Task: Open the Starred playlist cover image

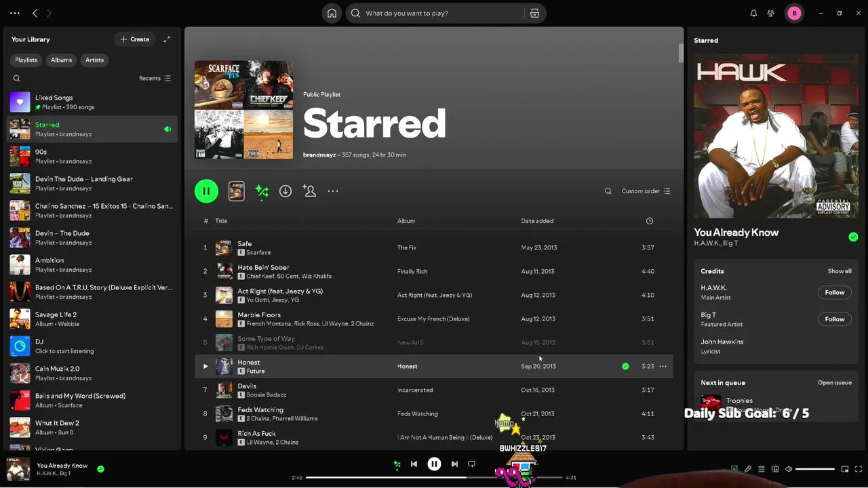Action: point(243,110)
